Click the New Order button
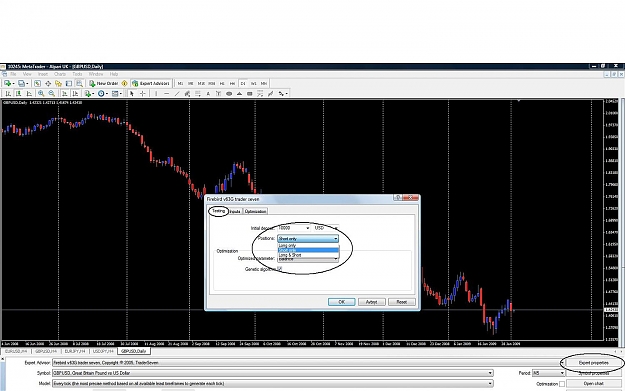625x391 pixels. (x=104, y=83)
